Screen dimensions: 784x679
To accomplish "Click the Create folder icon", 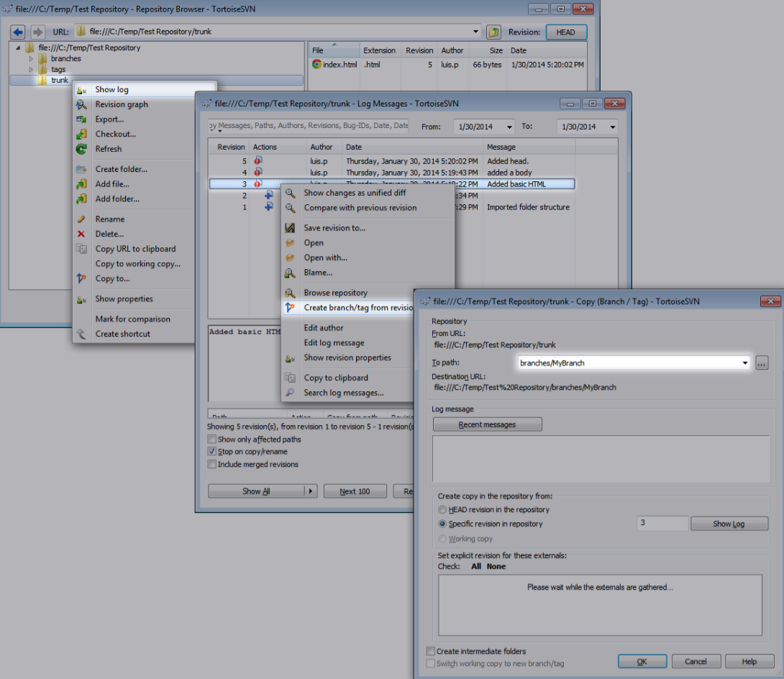I will point(81,169).
